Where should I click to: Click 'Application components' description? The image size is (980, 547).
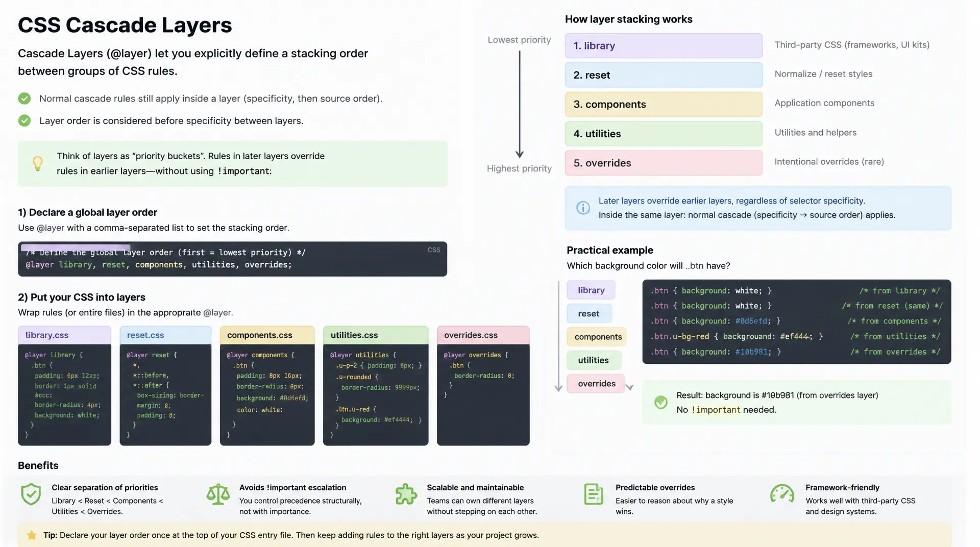pos(824,103)
